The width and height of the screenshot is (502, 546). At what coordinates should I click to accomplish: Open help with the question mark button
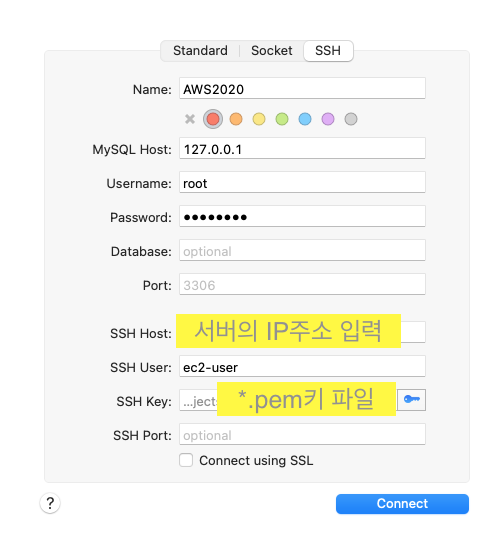point(50,503)
